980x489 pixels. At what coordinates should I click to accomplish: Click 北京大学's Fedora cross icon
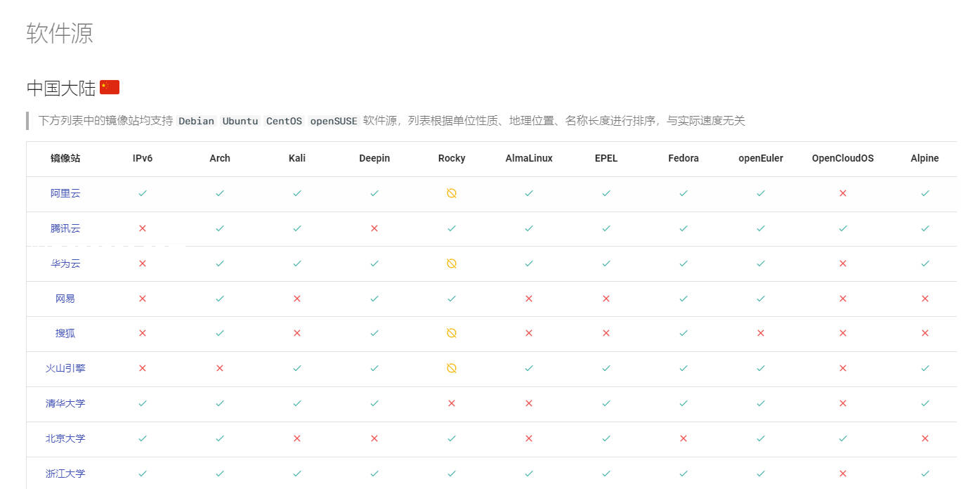pos(684,438)
